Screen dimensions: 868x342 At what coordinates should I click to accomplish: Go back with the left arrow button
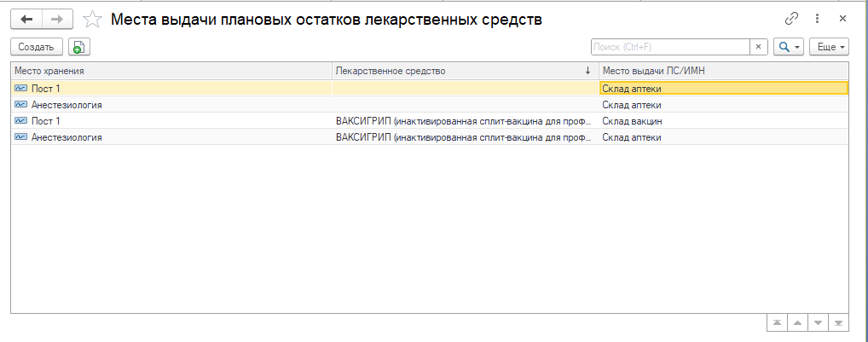point(26,20)
